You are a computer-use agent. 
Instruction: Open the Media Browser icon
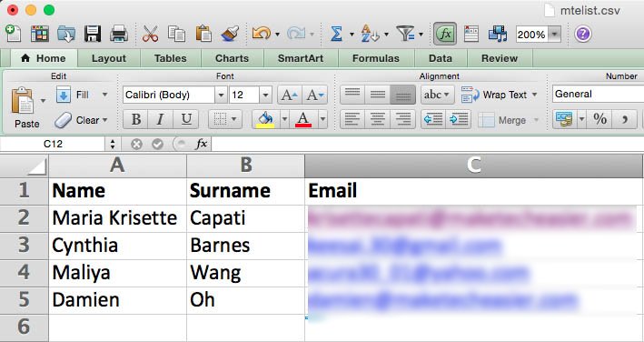click(498, 34)
